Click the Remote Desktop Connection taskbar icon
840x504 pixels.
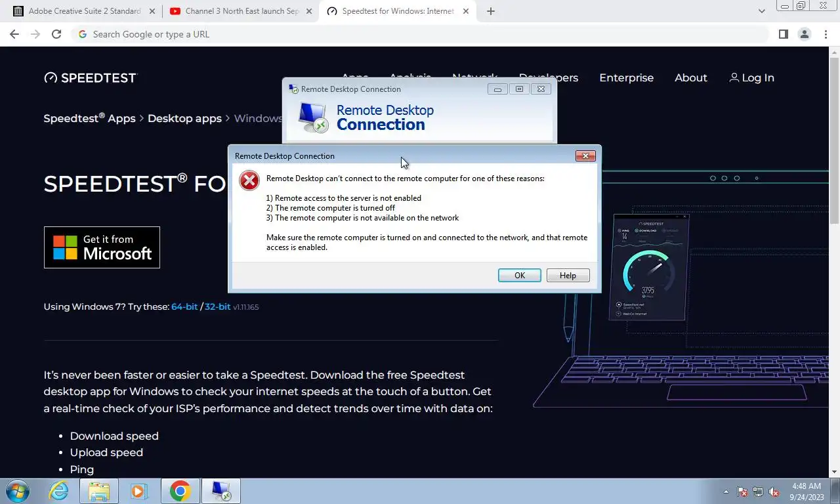pyautogui.click(x=221, y=491)
